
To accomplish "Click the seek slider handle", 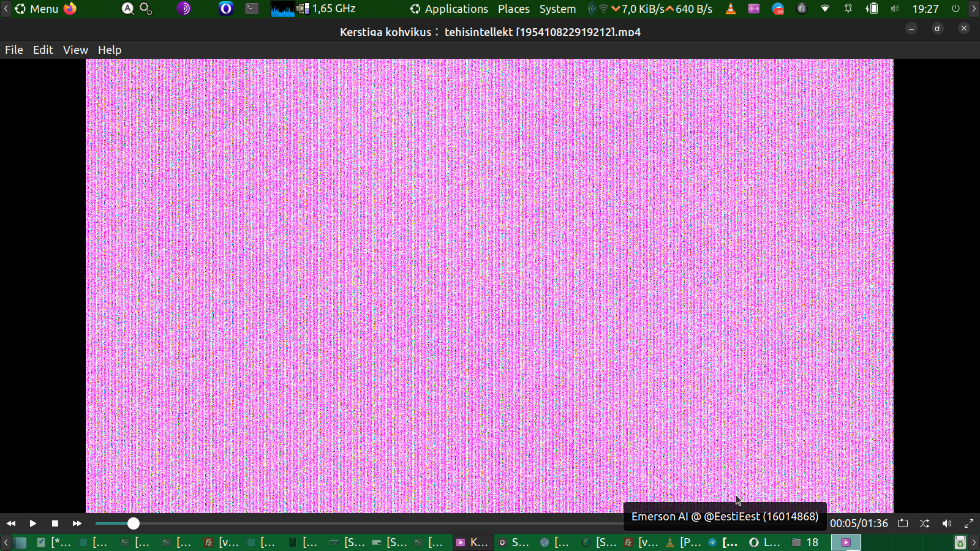I will click(134, 523).
